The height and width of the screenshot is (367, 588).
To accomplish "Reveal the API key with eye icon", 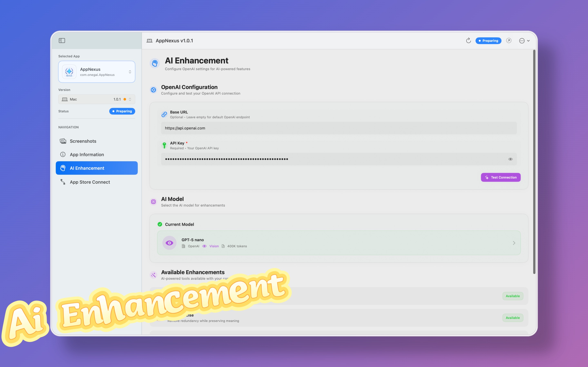I will click(x=510, y=159).
